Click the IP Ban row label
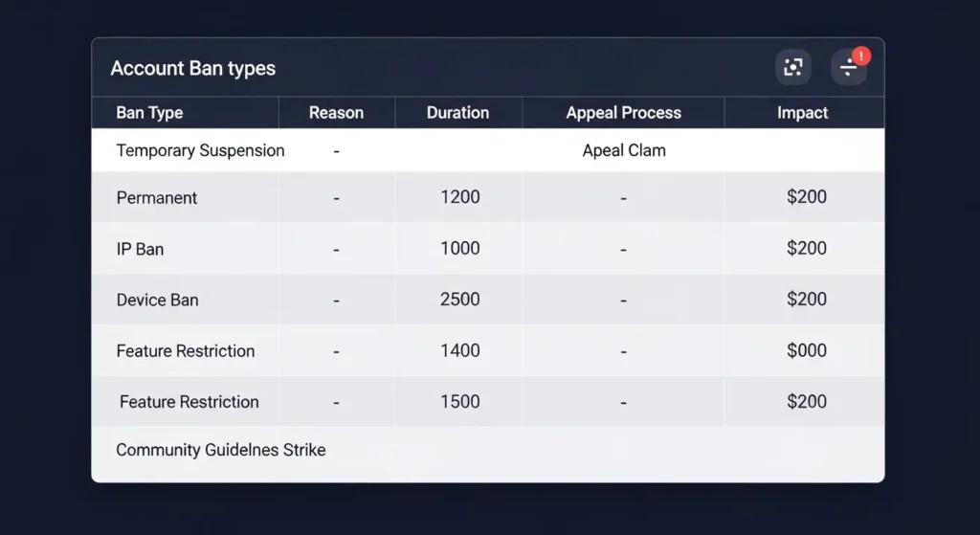Screen dimensions: 980x535 [140, 249]
